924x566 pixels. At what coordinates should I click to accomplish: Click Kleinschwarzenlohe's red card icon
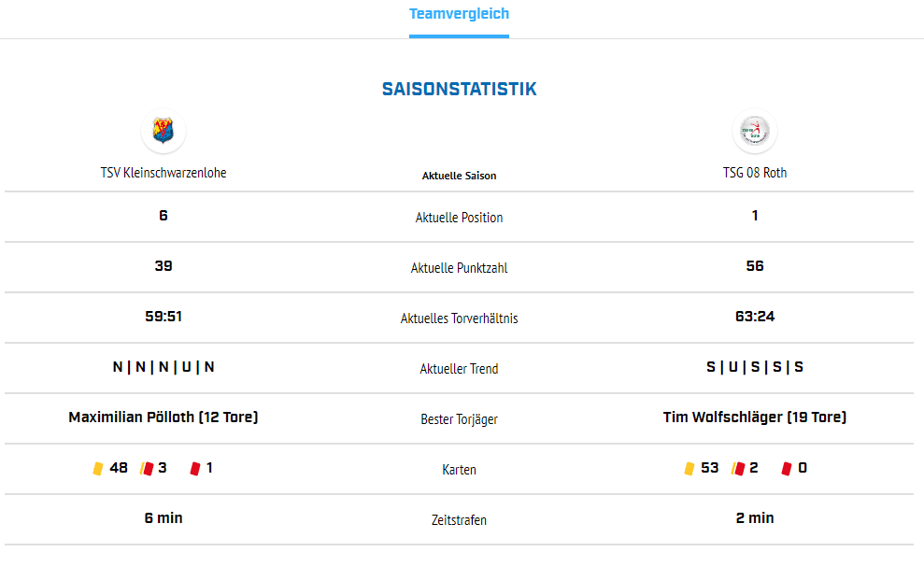point(195,469)
